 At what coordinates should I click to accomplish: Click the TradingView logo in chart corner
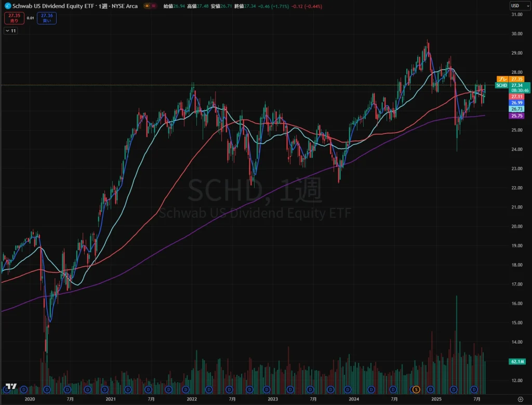[9, 387]
